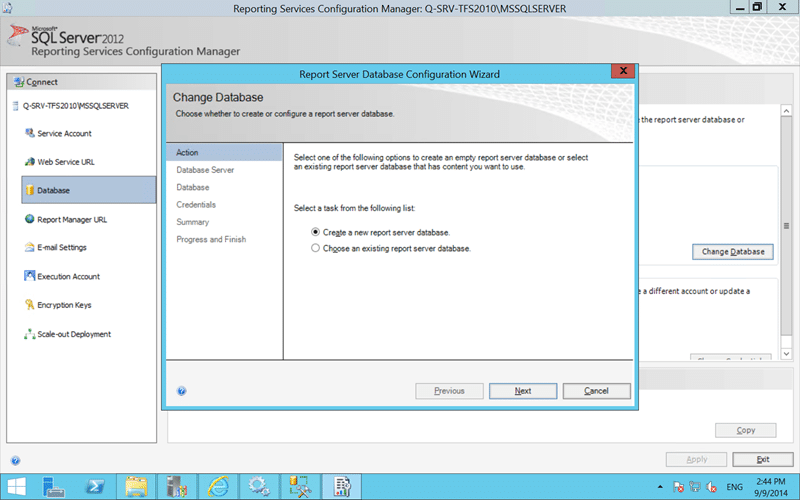Open the E-mail Settings page

pos(62,247)
